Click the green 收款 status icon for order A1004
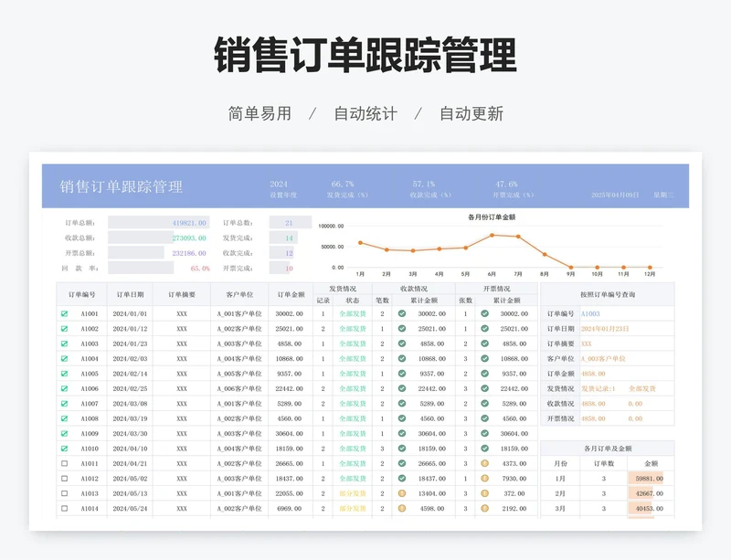 tap(402, 359)
